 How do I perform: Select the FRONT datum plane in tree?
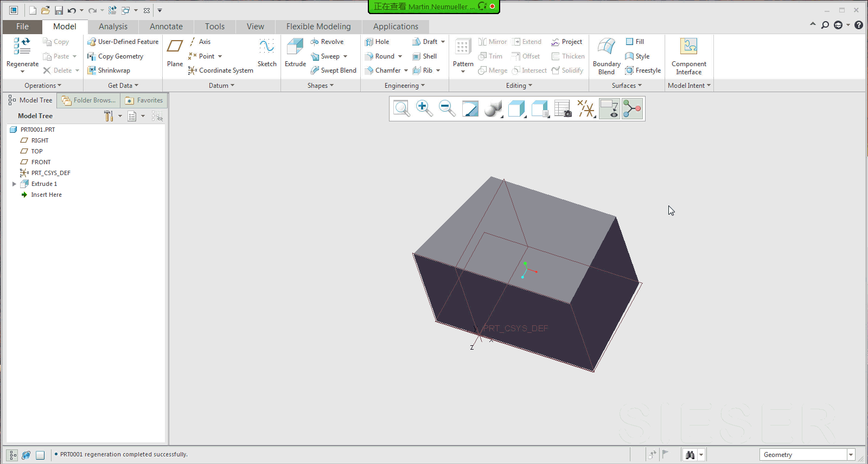tap(41, 162)
